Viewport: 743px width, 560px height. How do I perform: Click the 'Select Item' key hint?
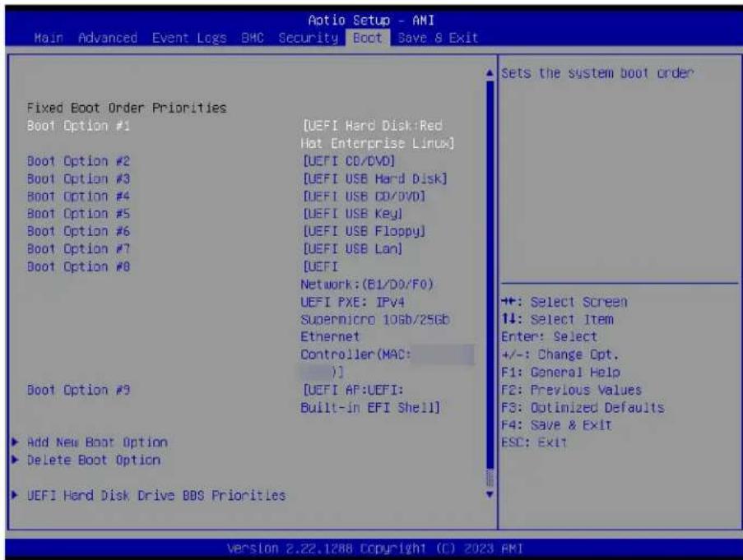pyautogui.click(x=557, y=320)
